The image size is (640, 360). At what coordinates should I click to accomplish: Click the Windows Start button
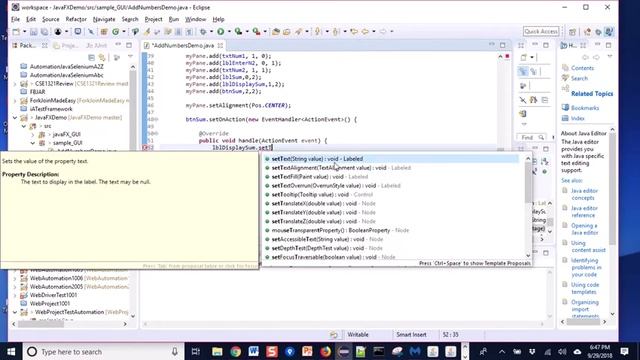point(11,351)
